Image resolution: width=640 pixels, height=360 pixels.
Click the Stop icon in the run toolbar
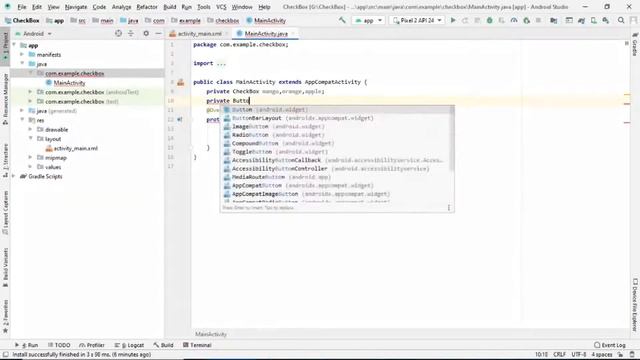[x=538, y=20]
